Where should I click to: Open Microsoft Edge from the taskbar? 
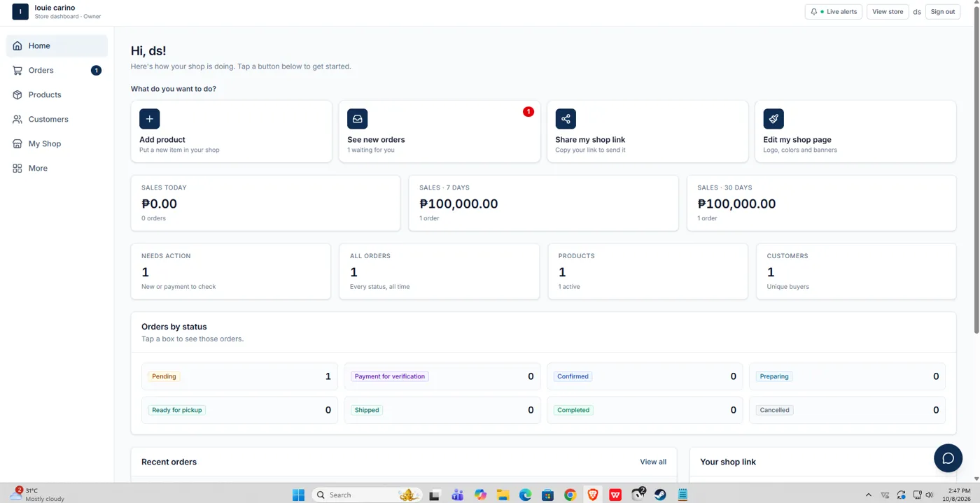coord(525,495)
